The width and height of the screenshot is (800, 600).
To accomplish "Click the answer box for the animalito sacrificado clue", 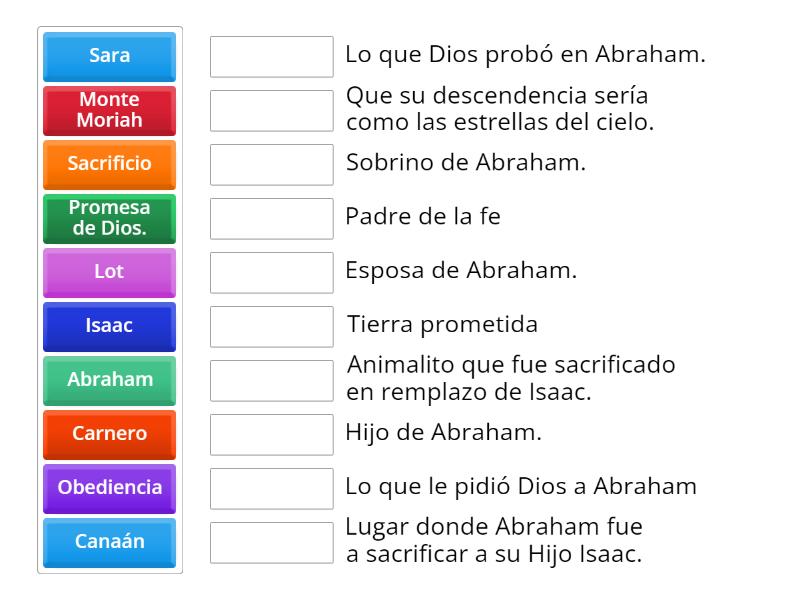I will pyautogui.click(x=272, y=381).
